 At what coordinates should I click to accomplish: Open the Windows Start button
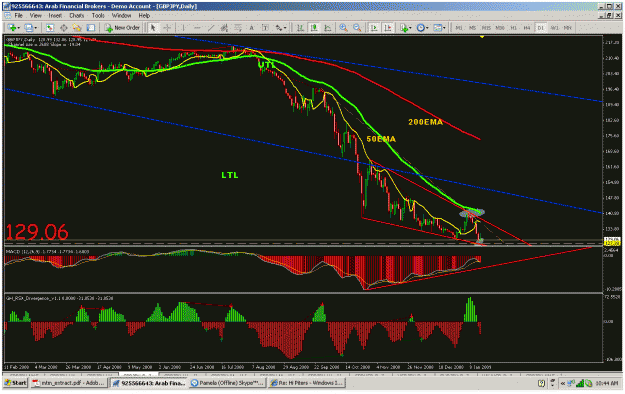coord(15,383)
